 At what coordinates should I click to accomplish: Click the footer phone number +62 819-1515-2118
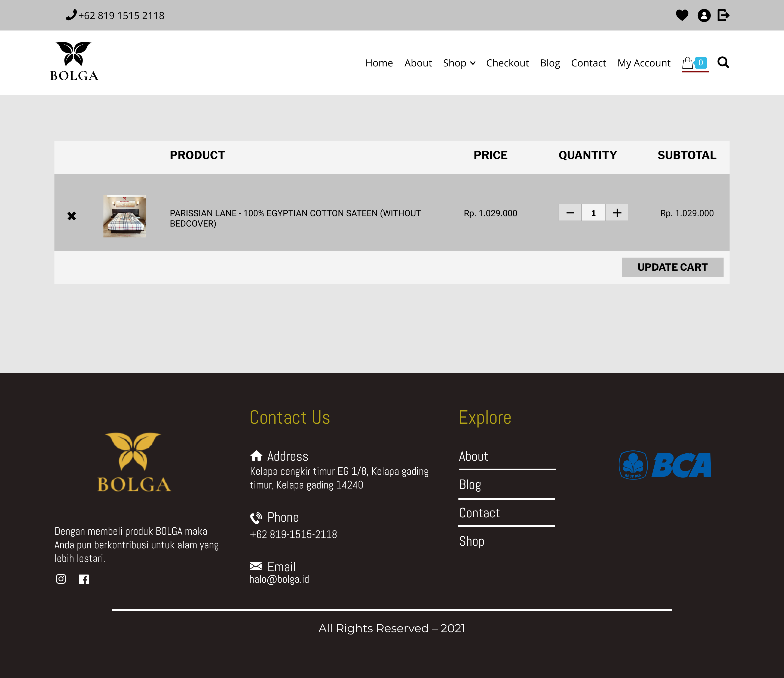pos(293,534)
